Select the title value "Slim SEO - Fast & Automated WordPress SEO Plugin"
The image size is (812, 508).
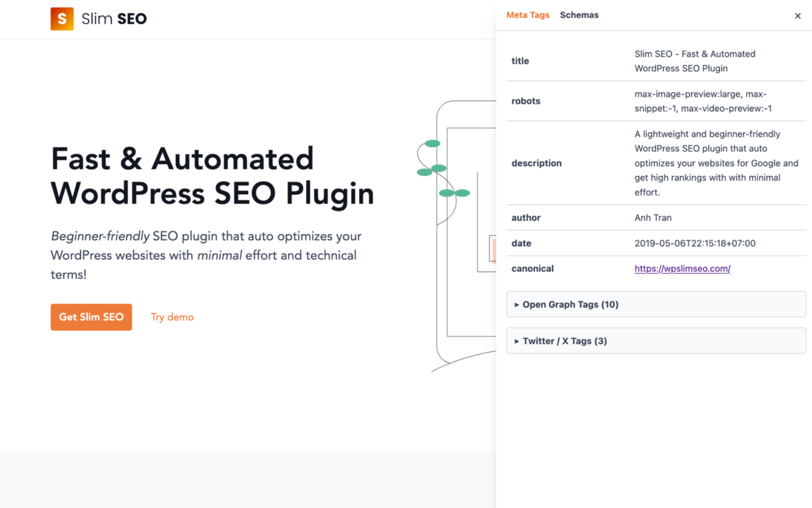pos(695,61)
